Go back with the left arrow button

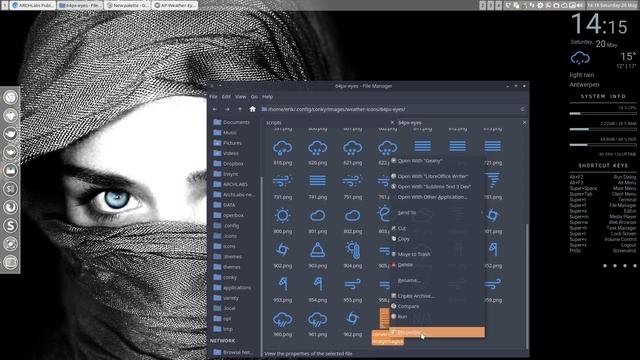coord(215,109)
